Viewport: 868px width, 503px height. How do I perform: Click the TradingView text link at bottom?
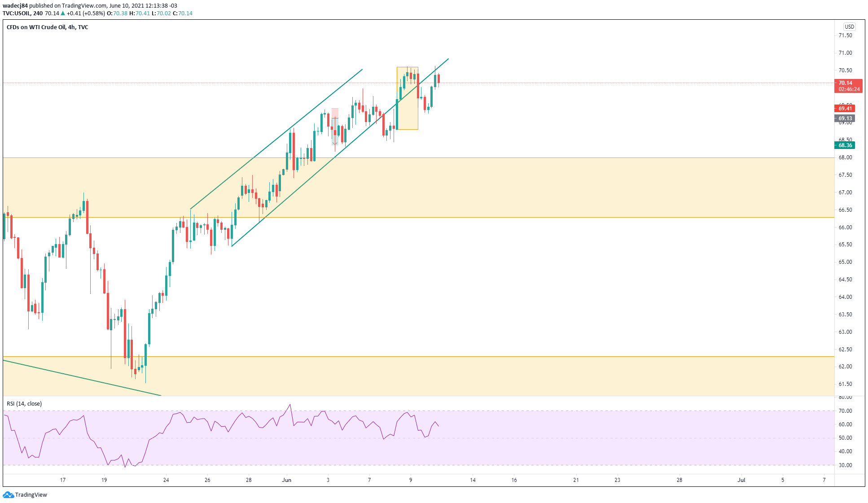point(31,494)
